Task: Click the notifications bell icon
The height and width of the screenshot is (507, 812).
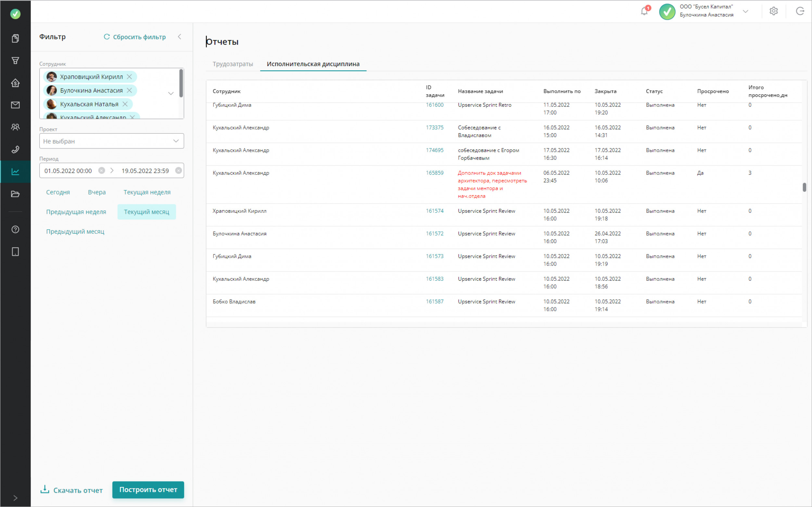Action: [x=644, y=11]
